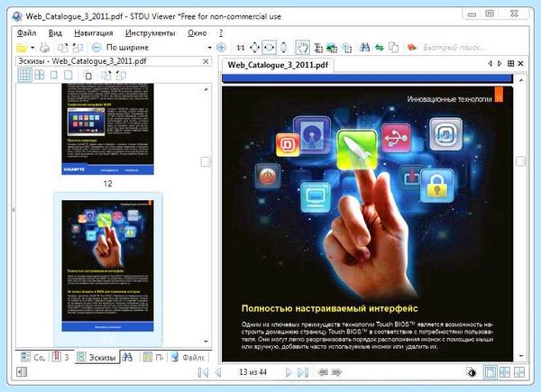The image size is (541, 392).
Task: Activate the text selection tool
Action: 318,48
